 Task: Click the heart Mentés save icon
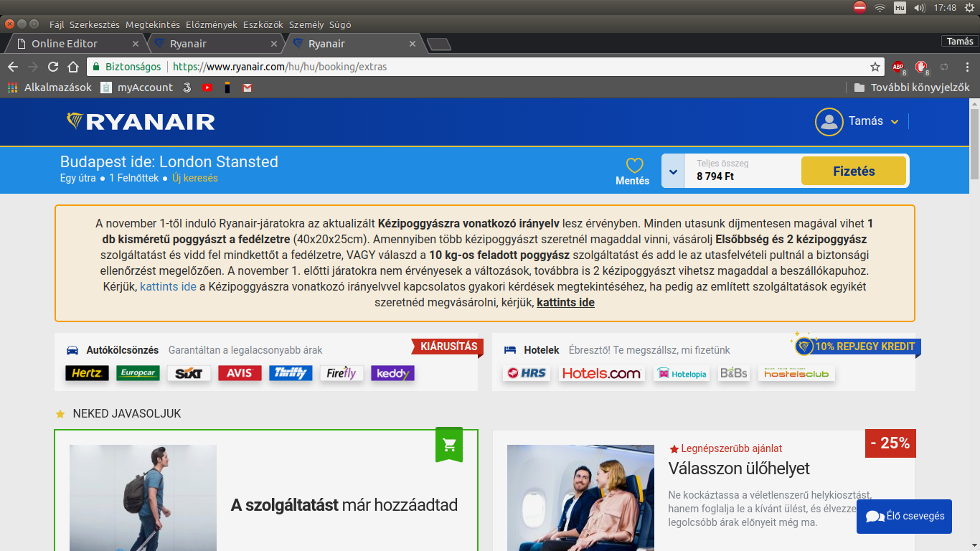(x=634, y=166)
